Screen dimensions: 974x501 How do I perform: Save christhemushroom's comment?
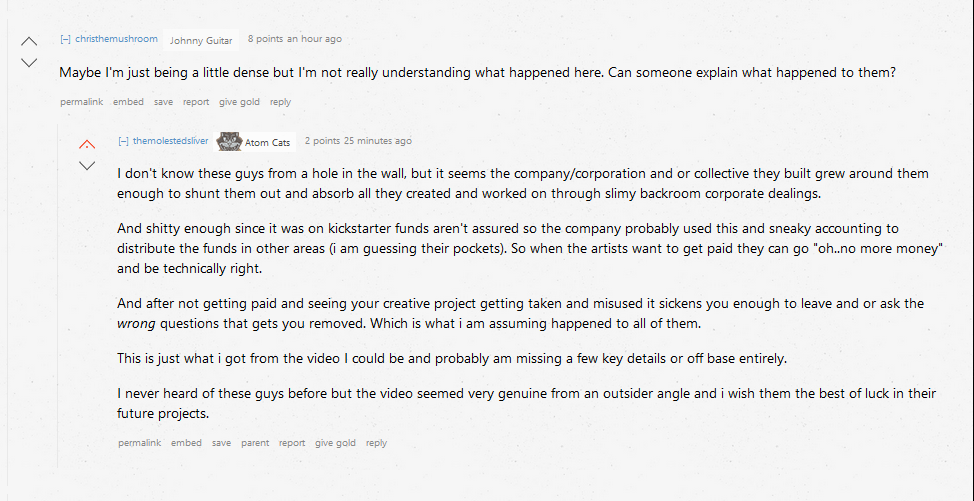pos(163,102)
